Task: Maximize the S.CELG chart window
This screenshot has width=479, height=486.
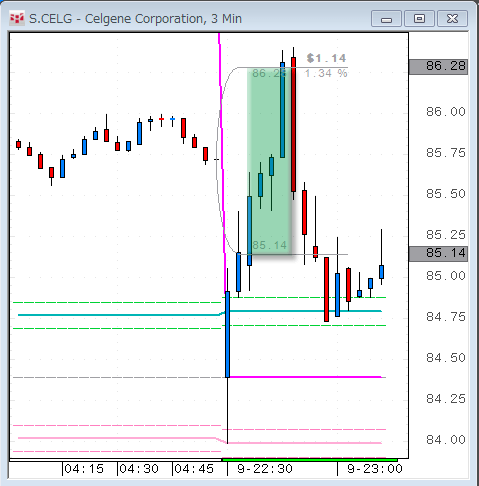Action: point(419,19)
